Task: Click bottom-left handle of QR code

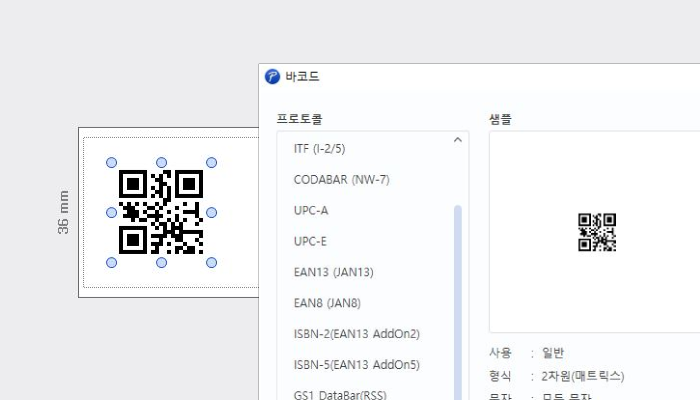Action: pyautogui.click(x=112, y=262)
